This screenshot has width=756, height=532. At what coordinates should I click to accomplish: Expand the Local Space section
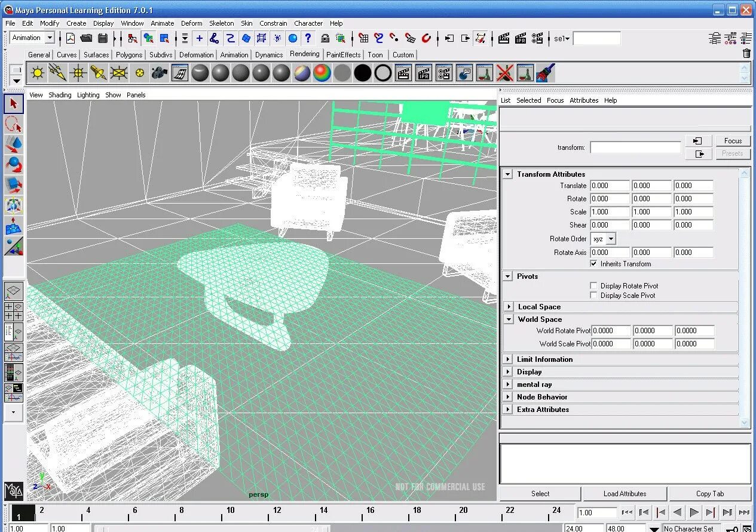click(x=509, y=307)
